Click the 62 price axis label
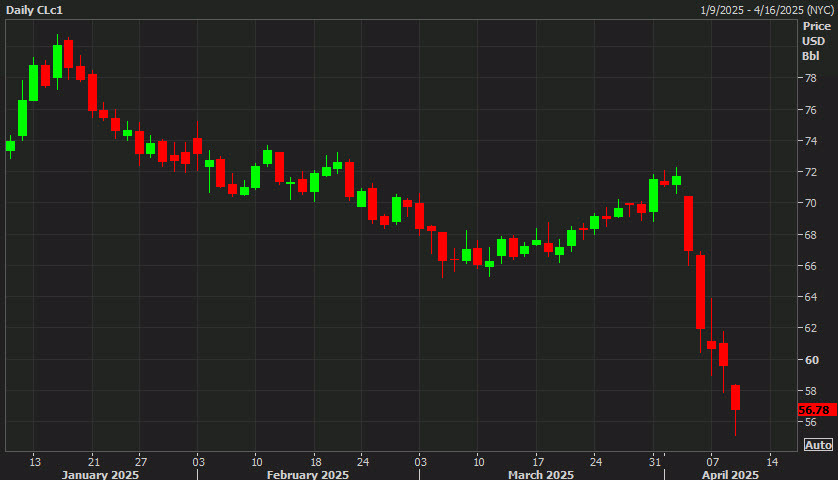838x480 pixels. pyautogui.click(x=810, y=328)
